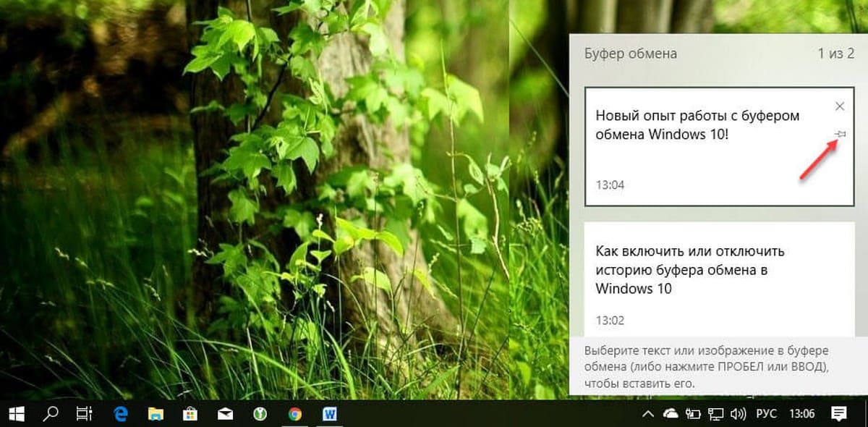This screenshot has width=868, height=427.
Task: Open the volume control in the tray
Action: (x=739, y=414)
